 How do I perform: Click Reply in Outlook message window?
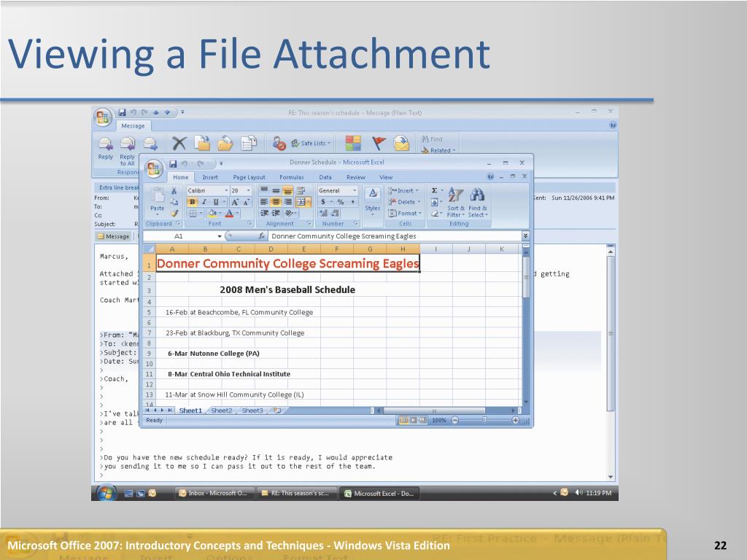(105, 147)
